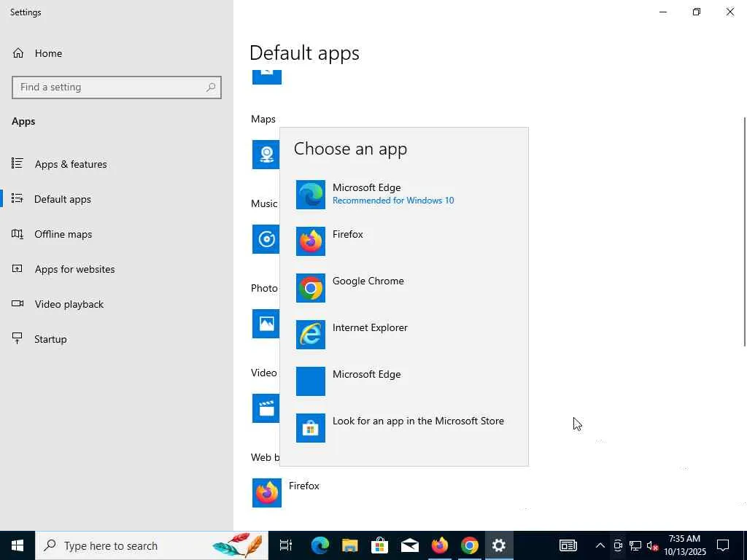This screenshot has height=560, width=747.
Task: Launch Google Chrome from the taskbar
Action: (x=469, y=545)
